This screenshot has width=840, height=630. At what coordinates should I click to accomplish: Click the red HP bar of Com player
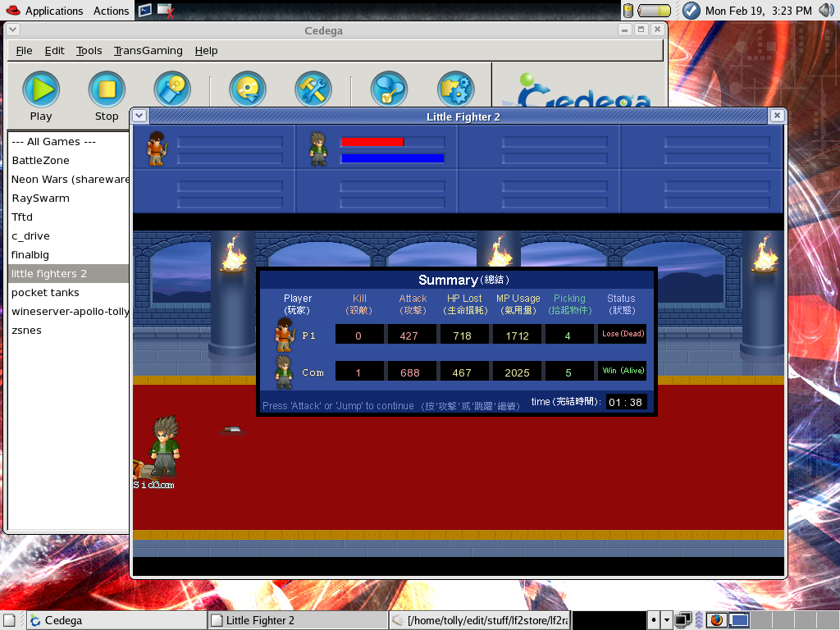click(x=372, y=141)
